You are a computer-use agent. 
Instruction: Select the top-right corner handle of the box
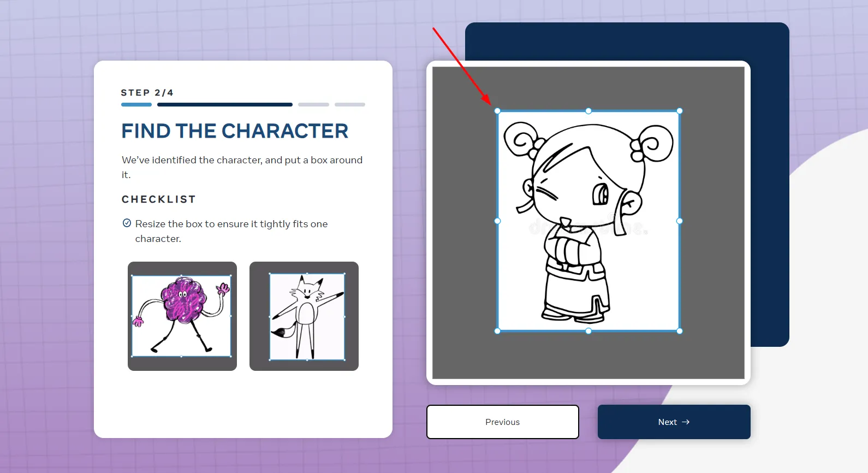point(680,111)
